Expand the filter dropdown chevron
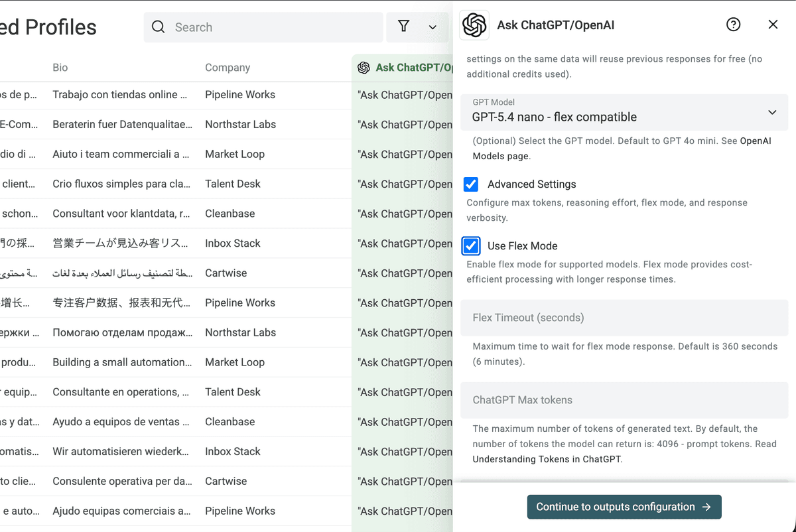The height and width of the screenshot is (532, 796). (432, 27)
